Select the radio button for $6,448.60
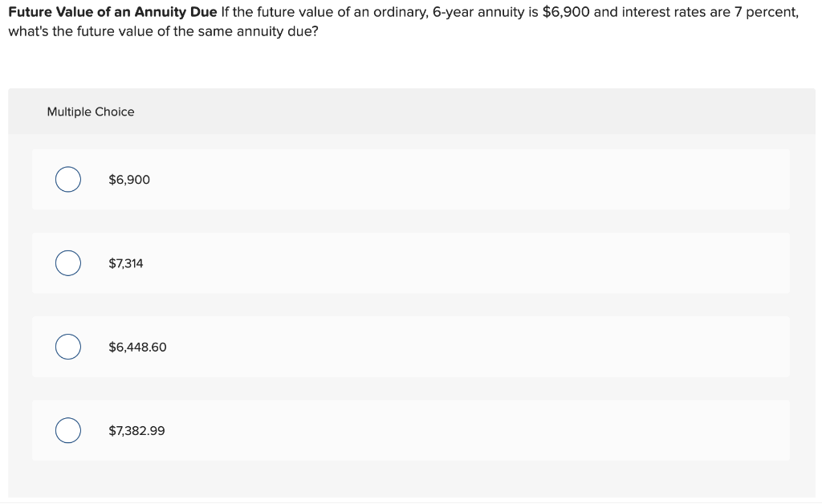The width and height of the screenshot is (822, 504). pyautogui.click(x=67, y=347)
